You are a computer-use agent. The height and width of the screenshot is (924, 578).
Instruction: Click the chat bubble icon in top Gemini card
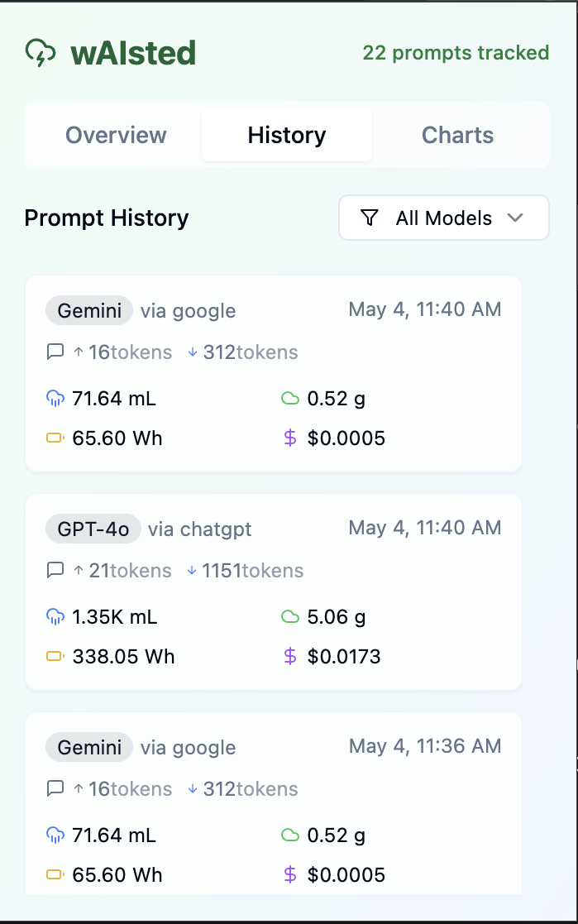coord(55,352)
